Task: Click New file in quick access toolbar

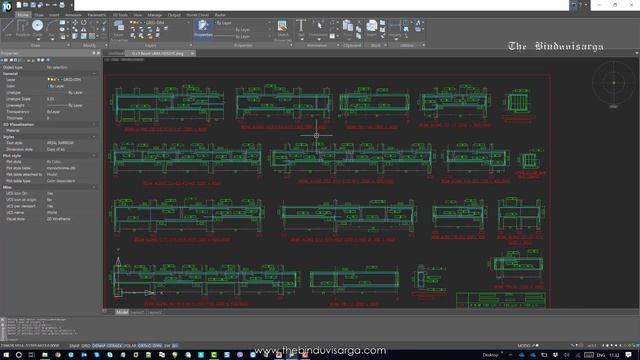Action: pyautogui.click(x=19, y=5)
